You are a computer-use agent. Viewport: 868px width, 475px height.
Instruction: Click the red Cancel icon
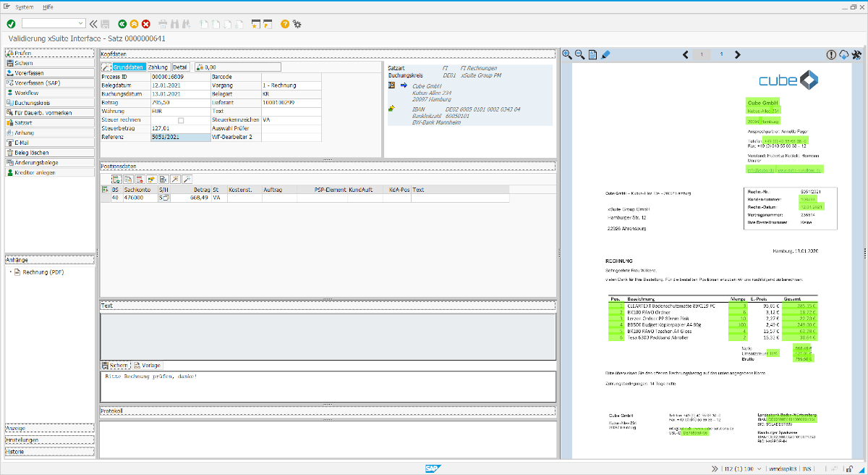pos(145,24)
